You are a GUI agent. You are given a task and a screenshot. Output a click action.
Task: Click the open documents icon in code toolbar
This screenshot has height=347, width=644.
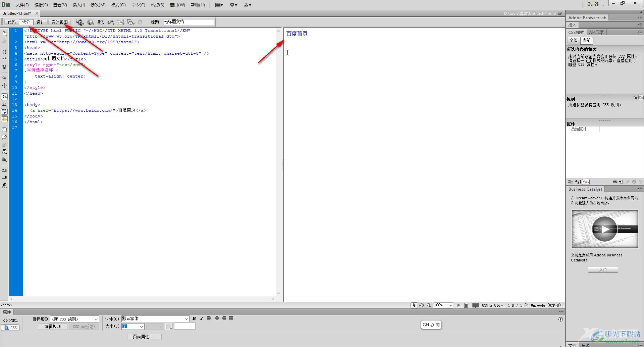coord(4,34)
